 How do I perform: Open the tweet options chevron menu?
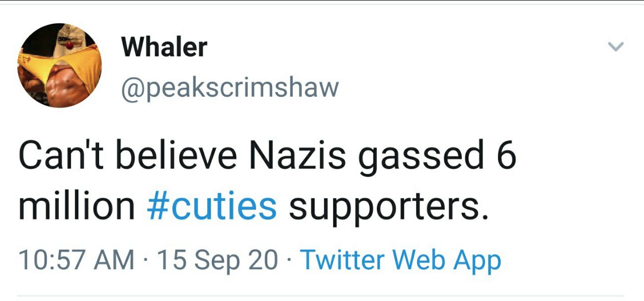[x=616, y=47]
